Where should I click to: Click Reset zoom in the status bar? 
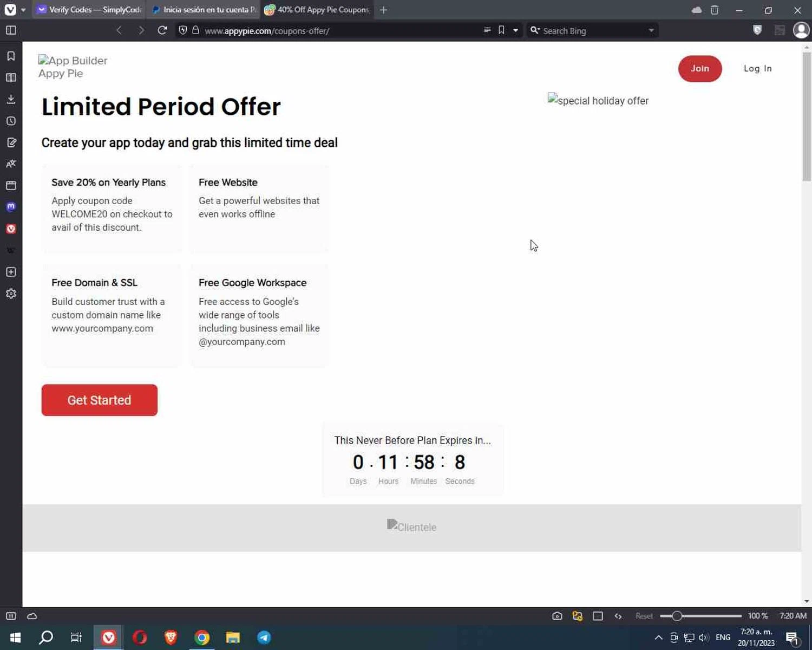pos(644,616)
